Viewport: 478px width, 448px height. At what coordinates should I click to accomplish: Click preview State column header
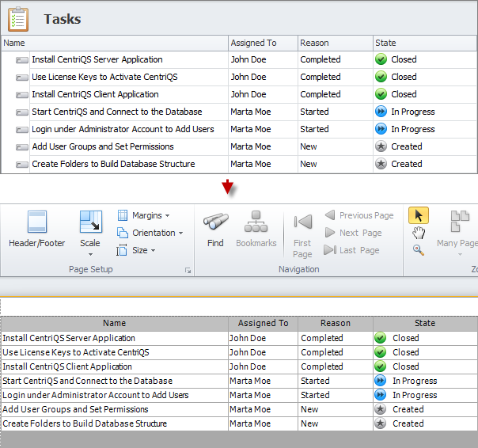425,323
